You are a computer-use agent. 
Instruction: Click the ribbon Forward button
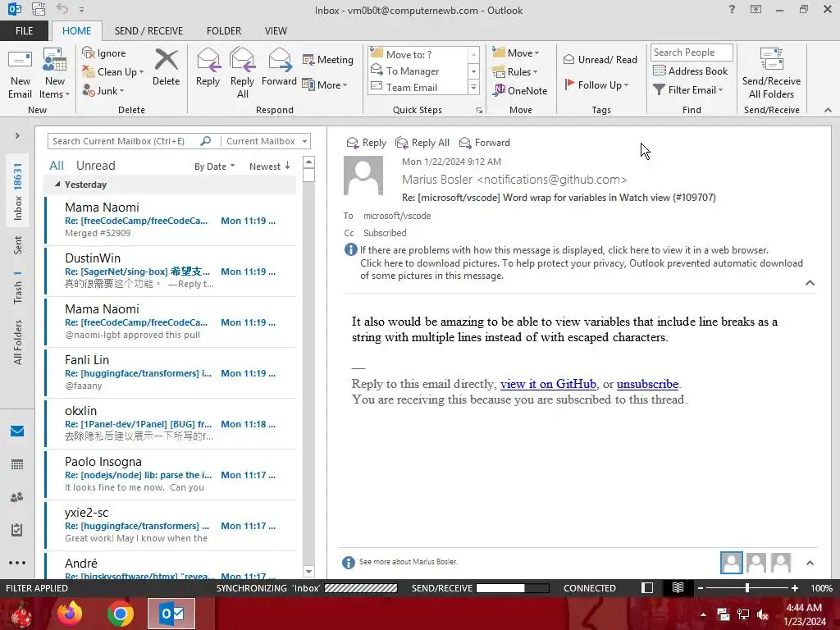coord(279,68)
